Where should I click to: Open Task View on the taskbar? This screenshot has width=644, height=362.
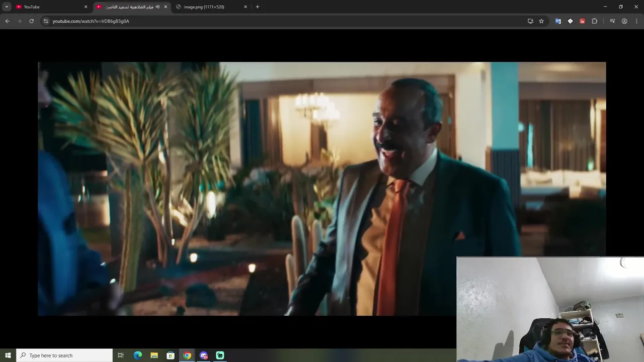point(121,355)
